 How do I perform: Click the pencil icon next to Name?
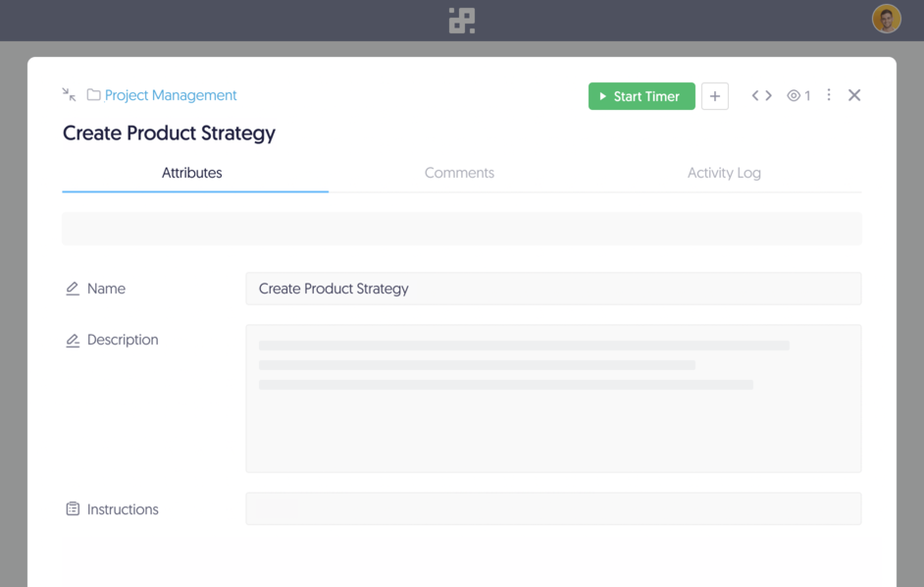72,288
